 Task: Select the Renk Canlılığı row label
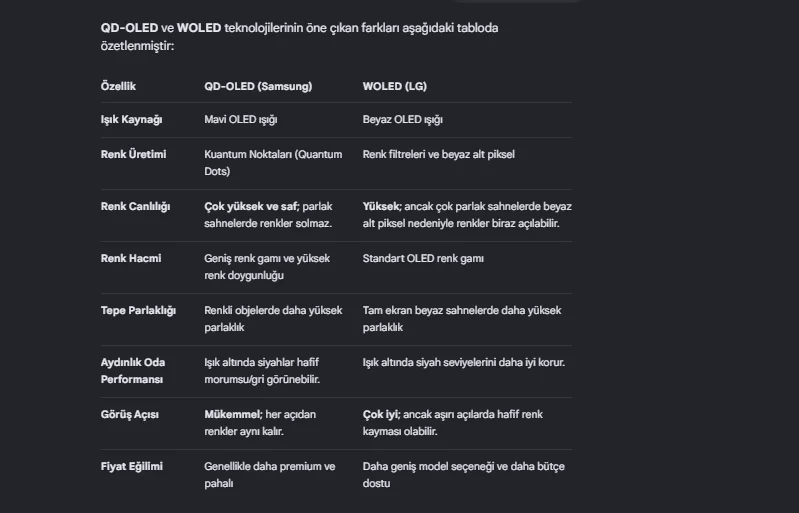136,206
